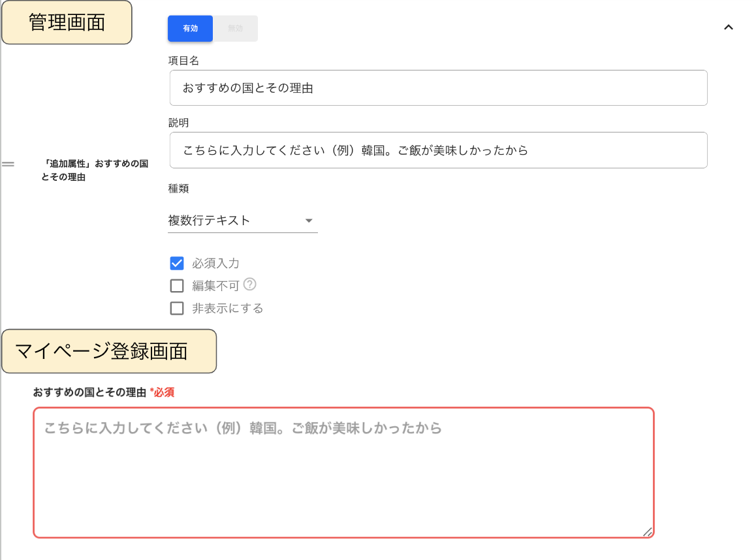The image size is (756, 560).
Task: Collapse the panel with the chevron-up icon
Action: pos(728,27)
